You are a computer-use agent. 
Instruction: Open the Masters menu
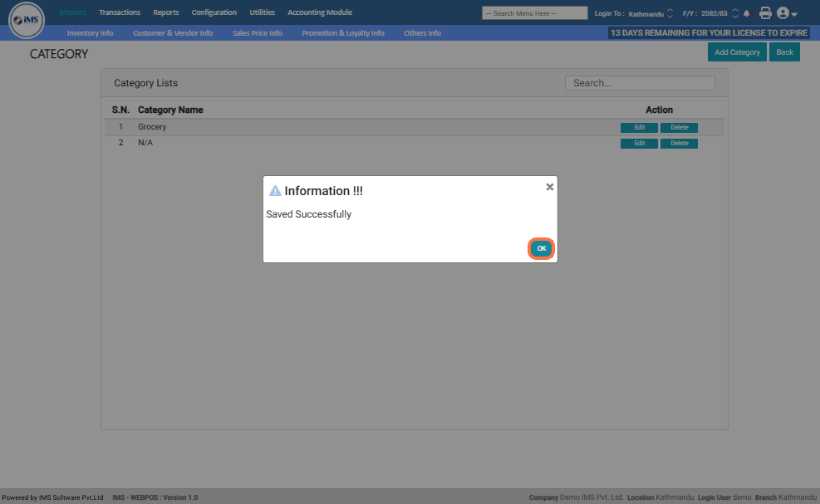72,12
